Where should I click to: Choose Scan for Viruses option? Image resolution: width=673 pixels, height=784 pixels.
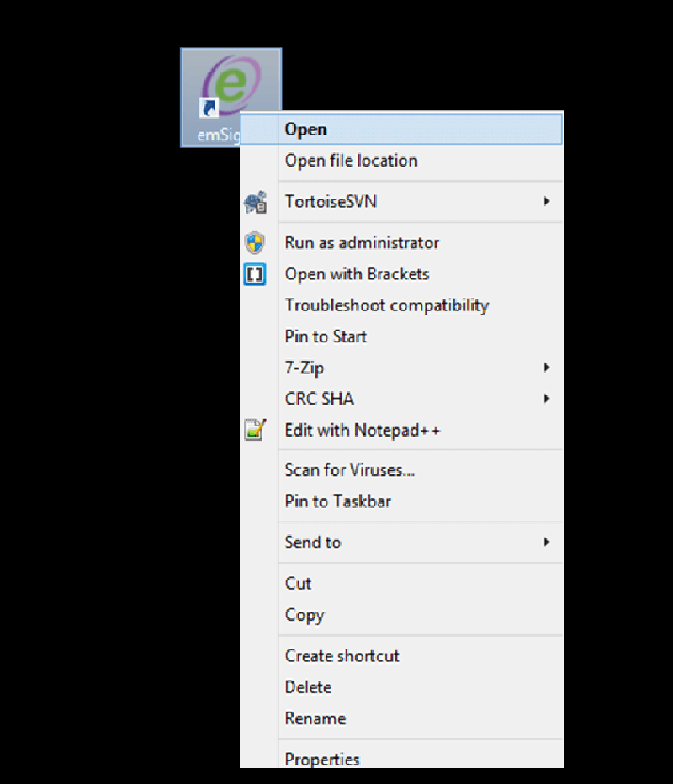[349, 470]
